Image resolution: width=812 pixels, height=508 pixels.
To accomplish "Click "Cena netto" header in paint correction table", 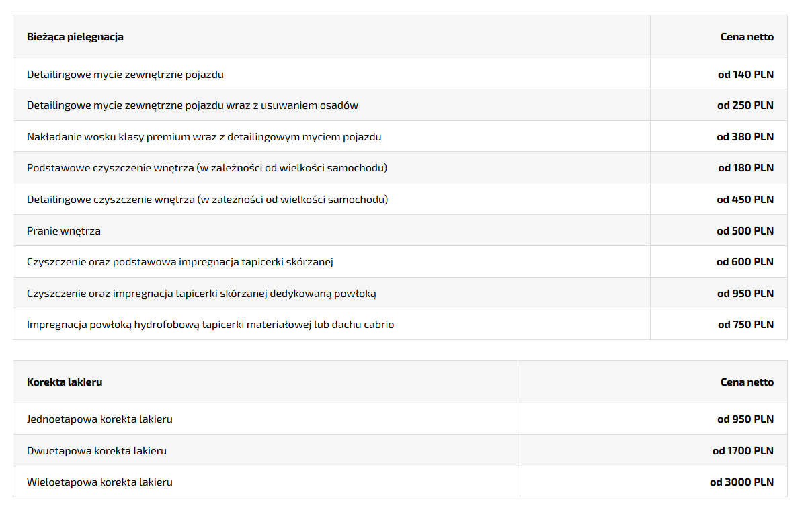I will tap(747, 382).
